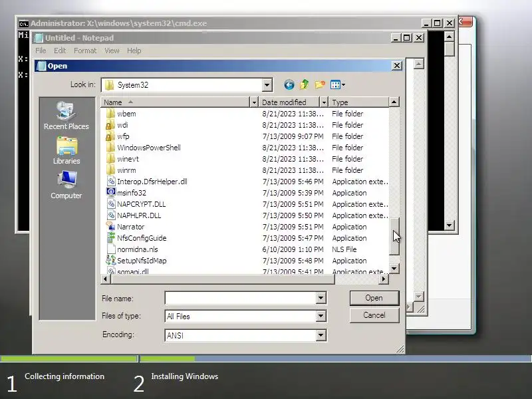The image size is (532, 399).
Task: Open Notepad Format menu
Action: pos(85,51)
